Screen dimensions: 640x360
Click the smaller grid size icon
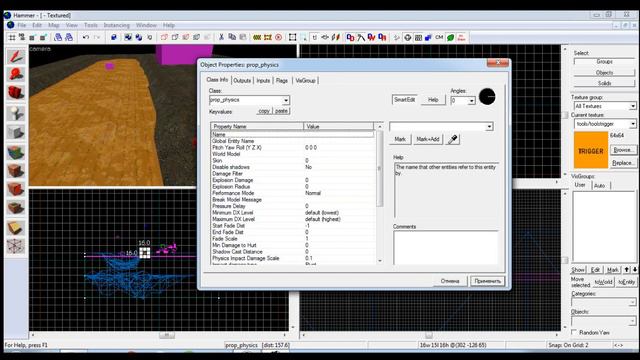coord(32,38)
